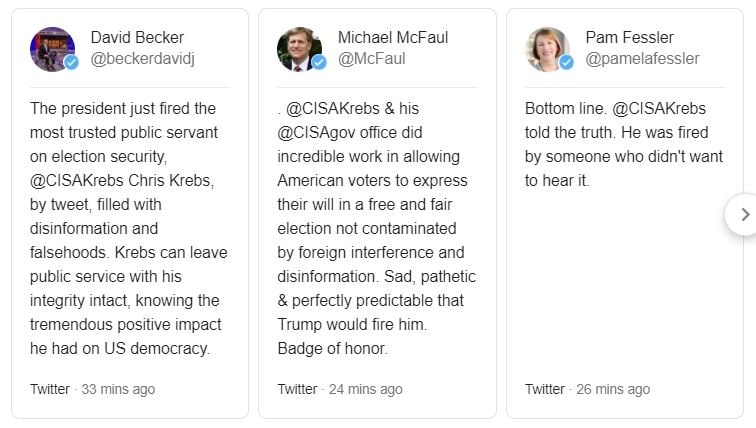756x428 pixels.
Task: Click the @CISAKrebs mention in Pam Fessler's tweet
Action: point(659,108)
